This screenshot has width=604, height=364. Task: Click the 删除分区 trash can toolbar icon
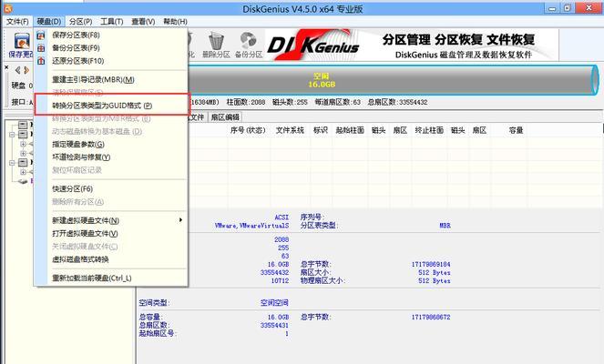216,45
